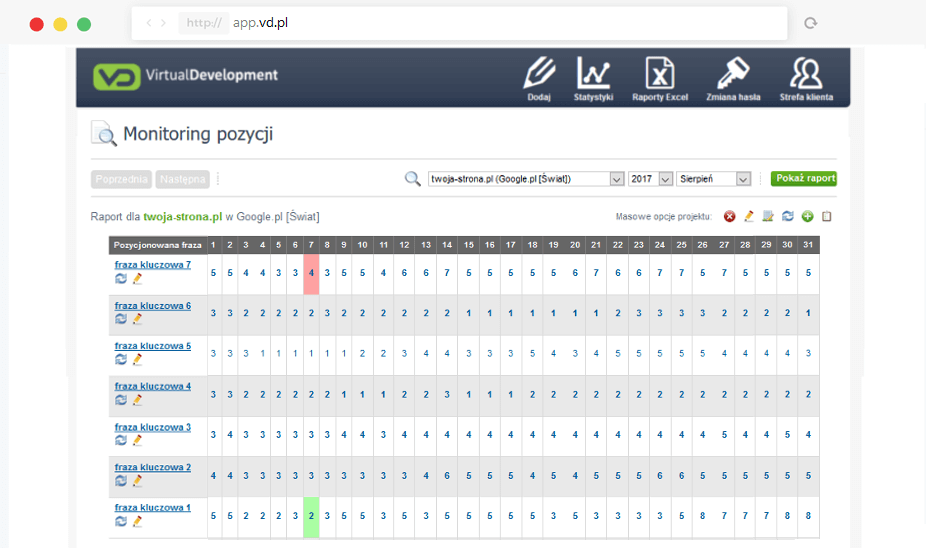Screen dimensions: 926x548
Task: Open Strefa klienta user icon
Action: pos(806,79)
